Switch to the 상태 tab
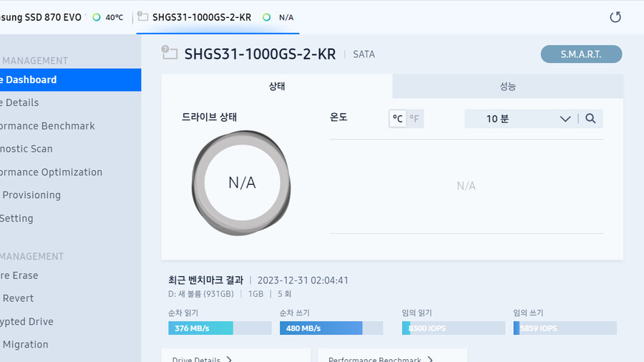 [277, 86]
